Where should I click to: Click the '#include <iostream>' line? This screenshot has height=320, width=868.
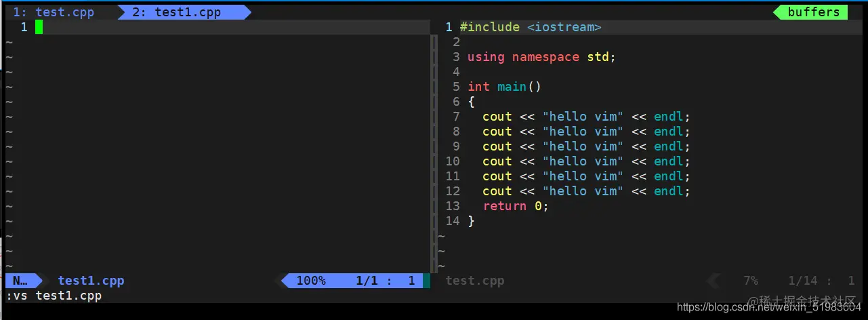(x=531, y=27)
